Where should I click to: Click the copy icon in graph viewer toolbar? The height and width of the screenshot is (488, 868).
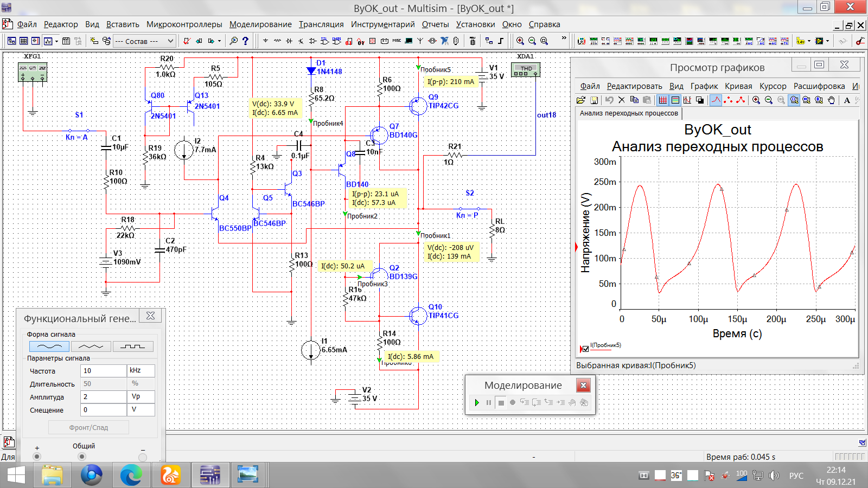(634, 100)
